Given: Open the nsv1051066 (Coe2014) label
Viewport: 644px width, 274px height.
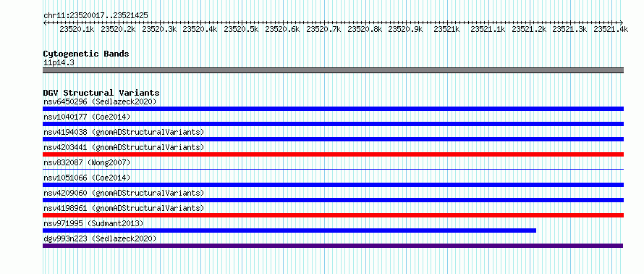Looking at the screenshot, I should click(x=87, y=178).
